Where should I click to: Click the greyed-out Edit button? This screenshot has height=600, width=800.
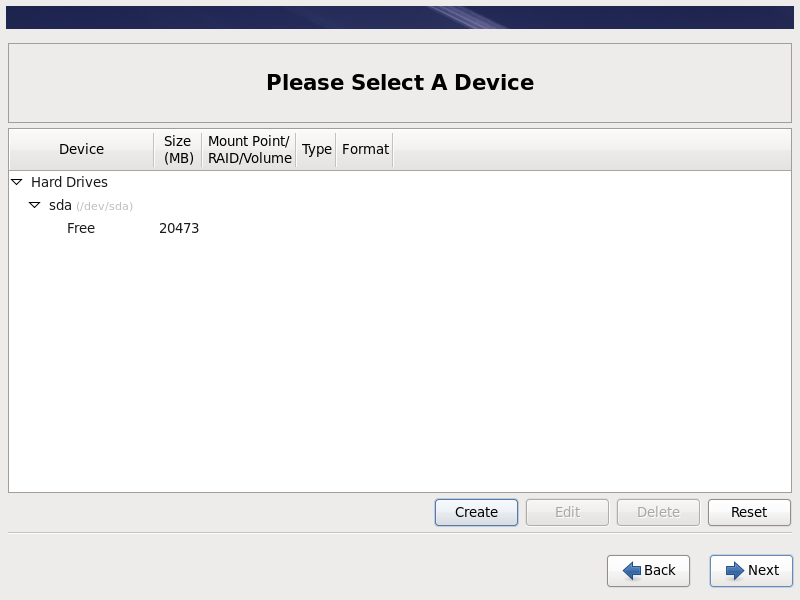coord(567,512)
